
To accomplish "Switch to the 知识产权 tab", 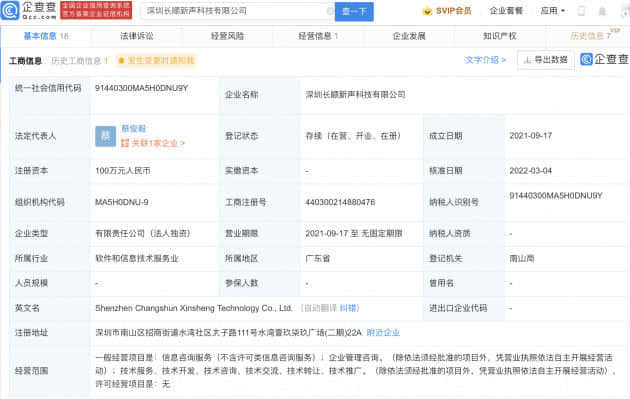I will click(500, 36).
